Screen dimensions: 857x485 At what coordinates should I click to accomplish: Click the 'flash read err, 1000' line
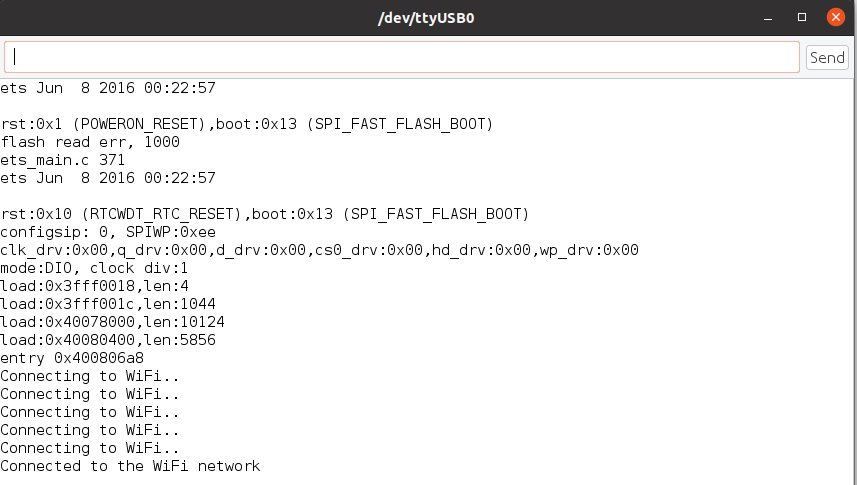[90, 142]
